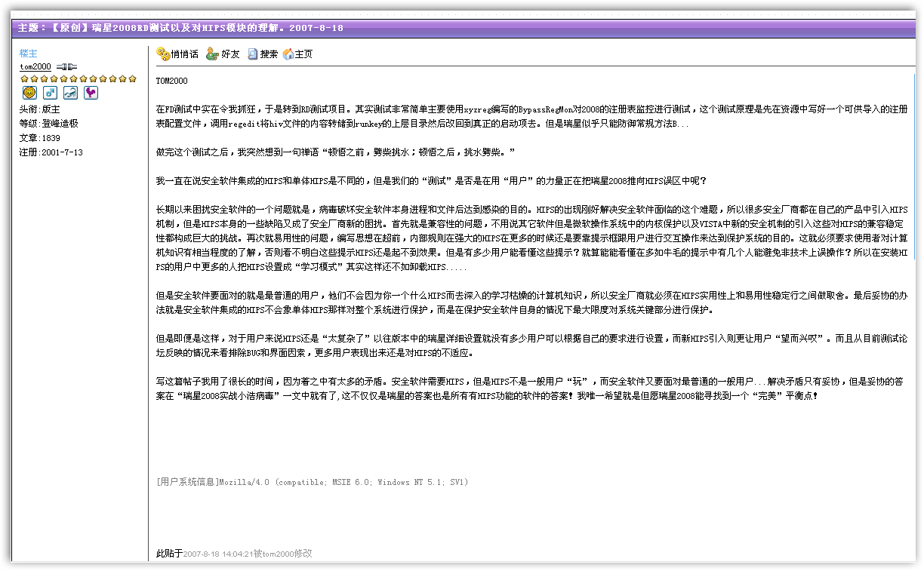
Task: Click the lion (Leo) zodiac badge icon
Action: tap(29, 93)
